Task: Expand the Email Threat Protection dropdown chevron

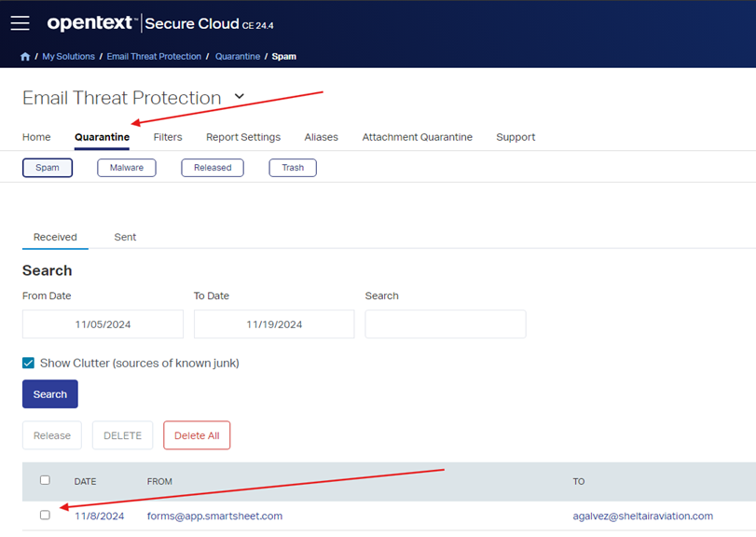Action: (240, 96)
